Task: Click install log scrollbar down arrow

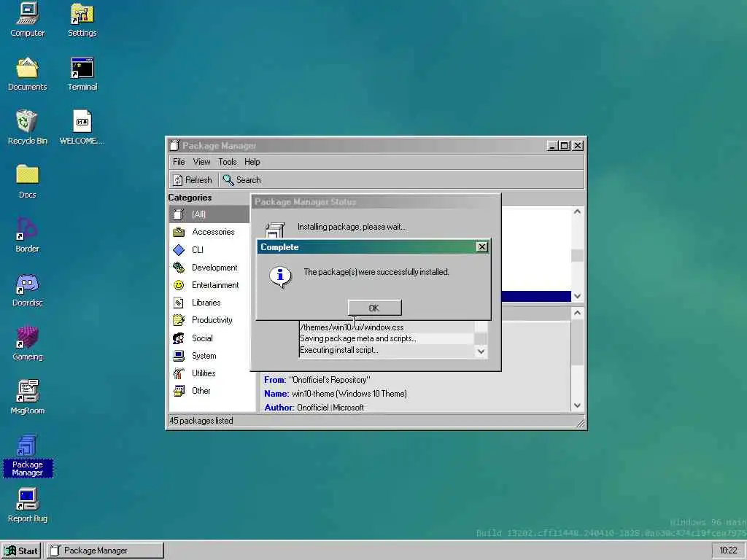Action: click(x=481, y=351)
